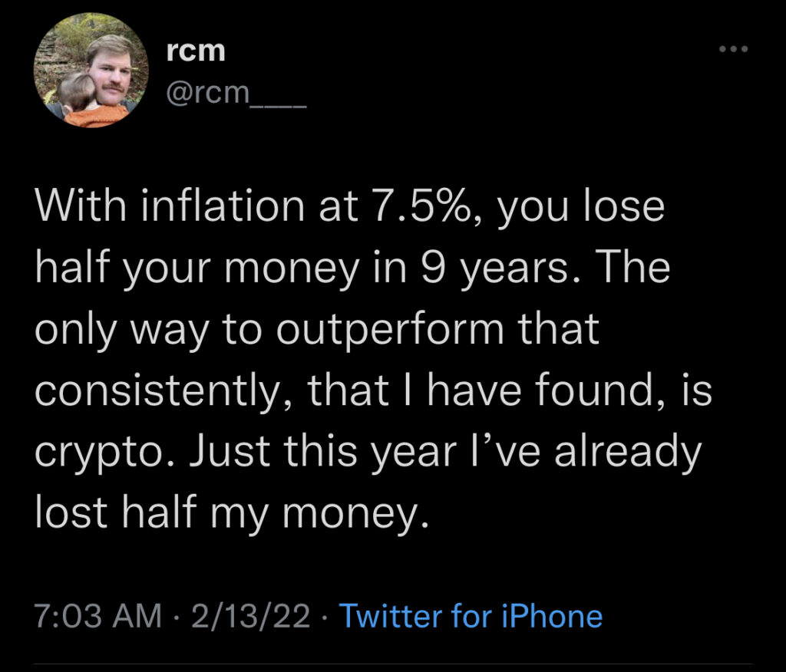Viewport: 786px width, 672px height.
Task: Tap the closing line "lost half my money."
Action: pos(232,514)
